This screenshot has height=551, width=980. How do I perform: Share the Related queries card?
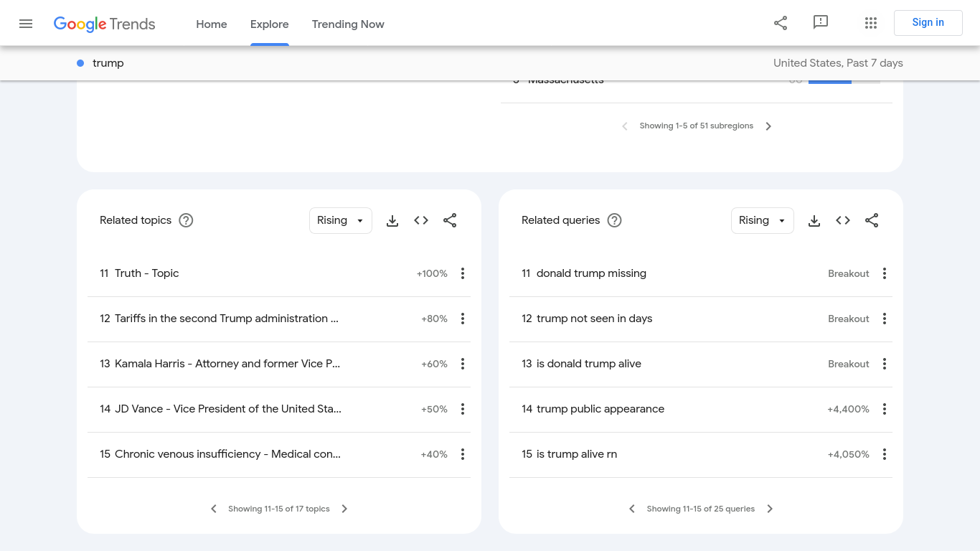tap(872, 221)
